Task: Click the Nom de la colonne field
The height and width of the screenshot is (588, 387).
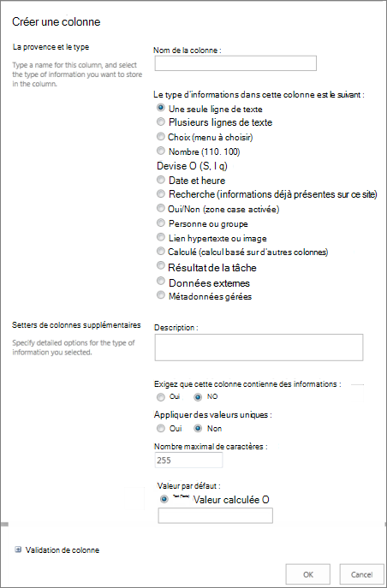Action: 235,63
